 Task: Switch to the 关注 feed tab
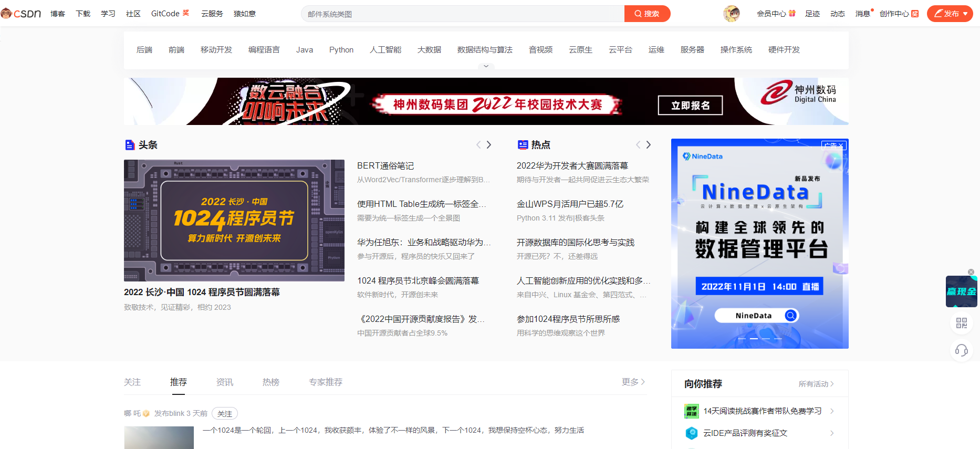[x=132, y=382]
